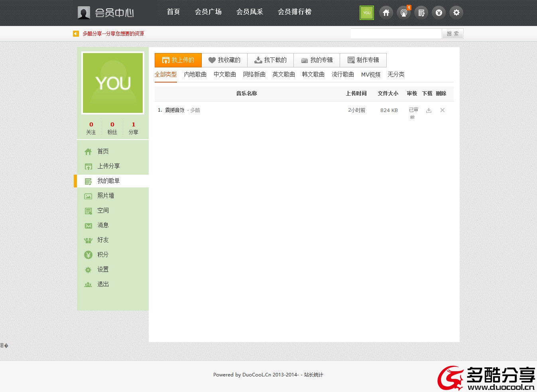Click the 多酷分享 announcement link
537x392 pixels.
coord(113,34)
